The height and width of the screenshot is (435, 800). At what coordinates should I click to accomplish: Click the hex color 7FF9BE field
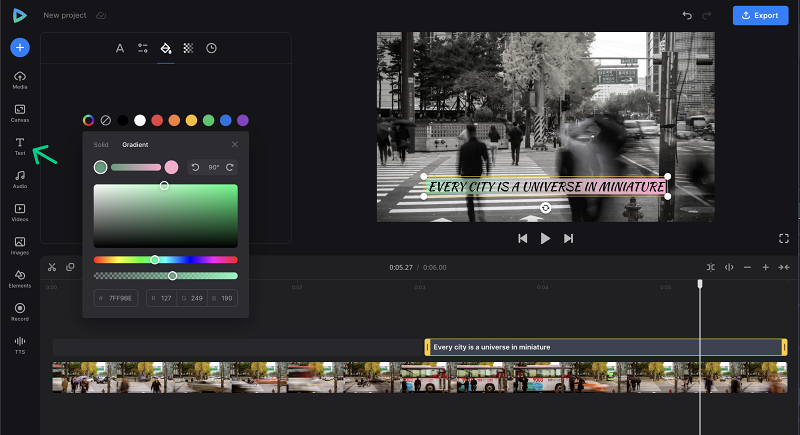point(116,298)
